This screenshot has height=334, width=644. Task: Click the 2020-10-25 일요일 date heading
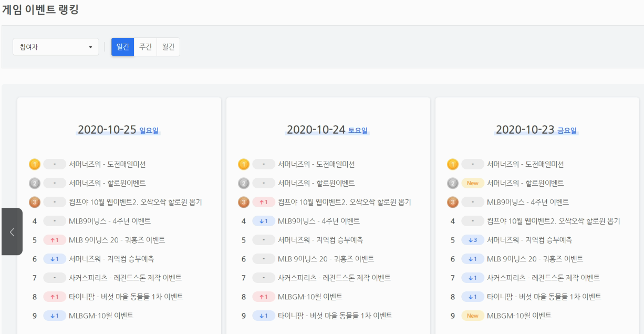click(x=118, y=130)
